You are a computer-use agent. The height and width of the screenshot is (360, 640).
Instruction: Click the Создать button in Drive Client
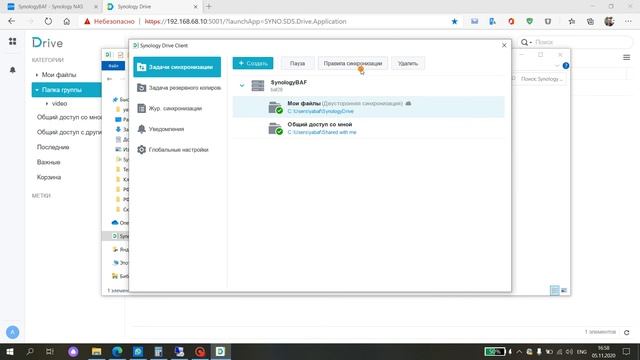coord(253,63)
